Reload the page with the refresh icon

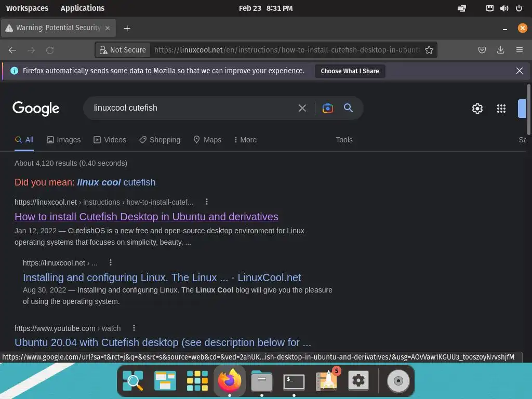coord(50,50)
